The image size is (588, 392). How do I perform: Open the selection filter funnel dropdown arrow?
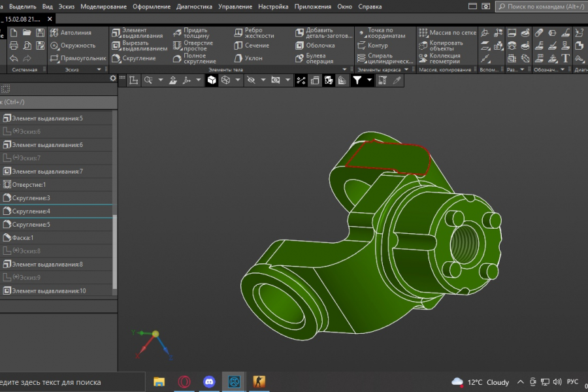370,80
